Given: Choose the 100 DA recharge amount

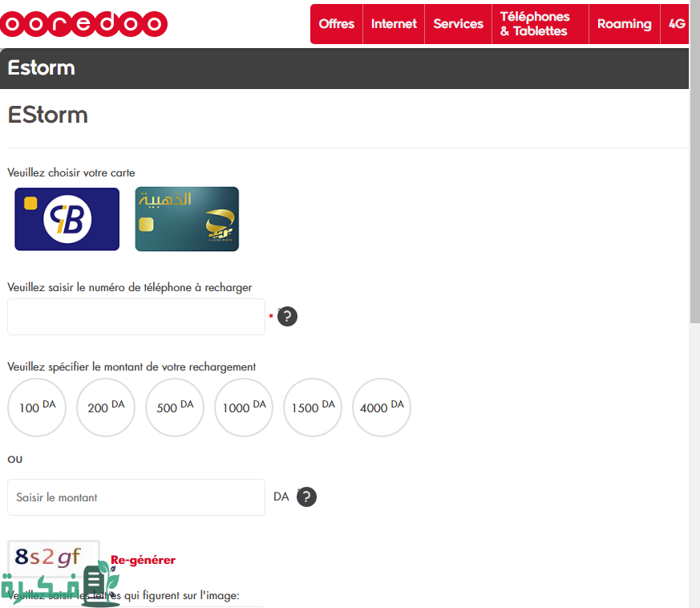Looking at the screenshot, I should (37, 407).
